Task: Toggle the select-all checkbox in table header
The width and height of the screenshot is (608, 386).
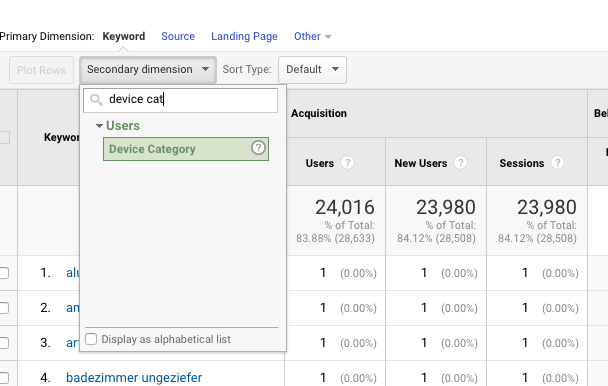Action: coord(4,137)
